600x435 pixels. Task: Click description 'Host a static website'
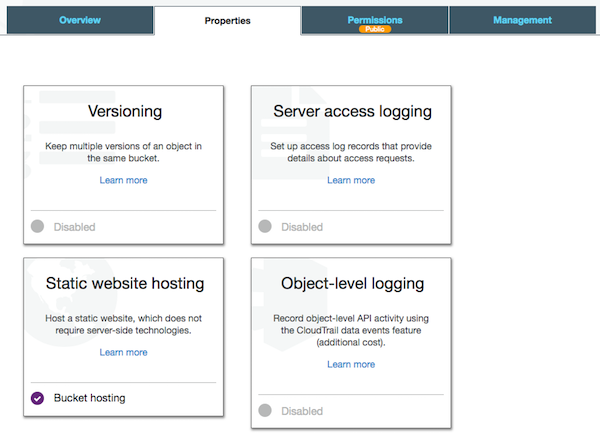123,324
